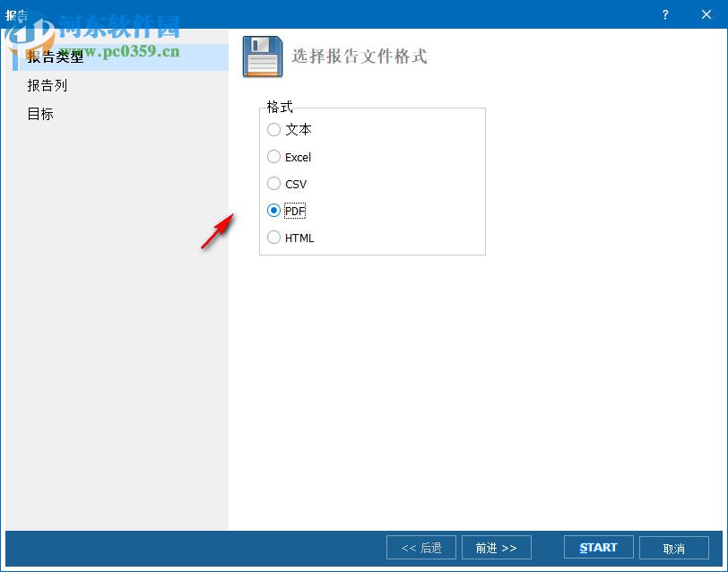Close the 报告 dialog window
The image size is (728, 572).
pyautogui.click(x=707, y=14)
